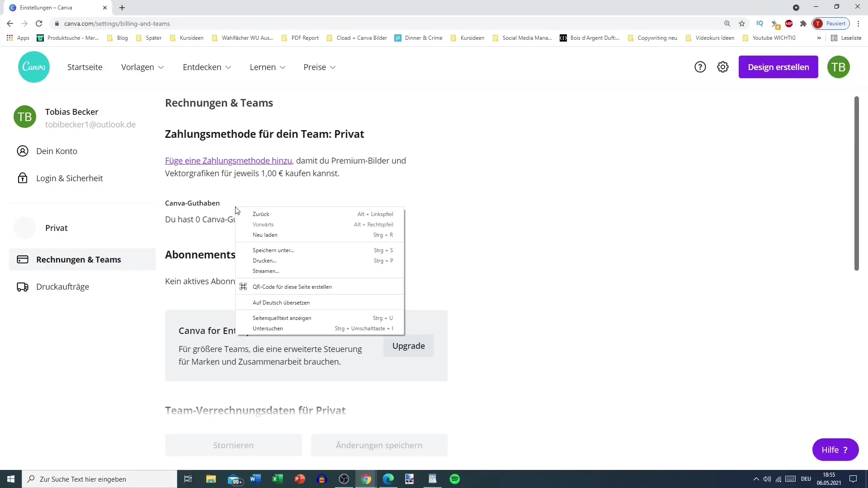This screenshot has width=868, height=488.
Task: Click the Windows search box
Action: 99,479
